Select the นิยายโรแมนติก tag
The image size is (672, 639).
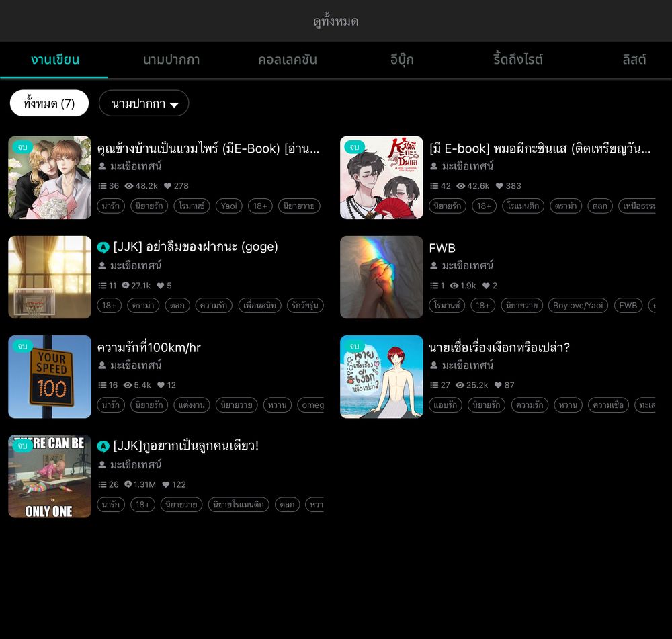click(x=239, y=505)
